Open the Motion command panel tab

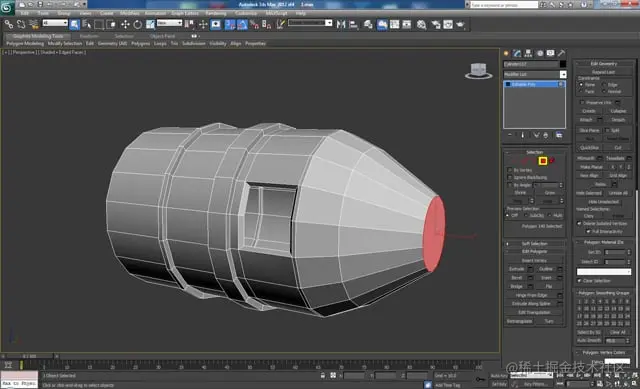[540, 53]
